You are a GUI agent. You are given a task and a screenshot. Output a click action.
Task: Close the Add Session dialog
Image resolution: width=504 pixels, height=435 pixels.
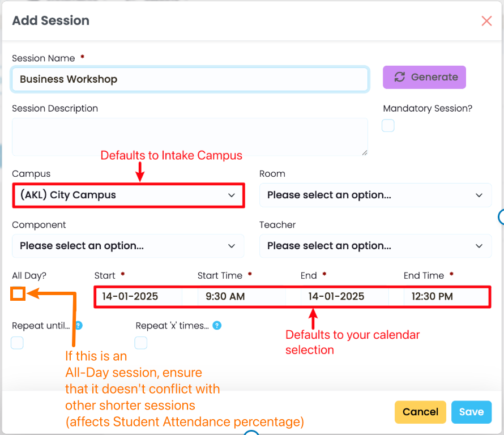click(x=486, y=21)
